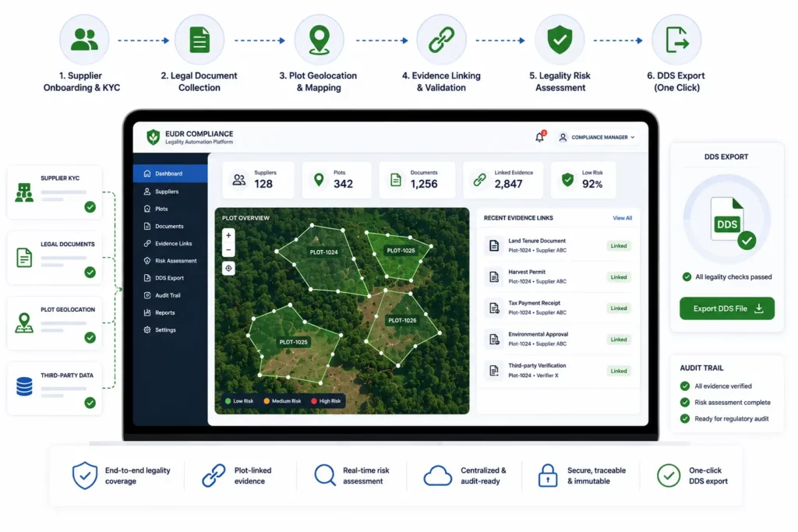The height and width of the screenshot is (532, 798).
Task: Open the Compliance Manager user dropdown
Action: click(x=596, y=137)
